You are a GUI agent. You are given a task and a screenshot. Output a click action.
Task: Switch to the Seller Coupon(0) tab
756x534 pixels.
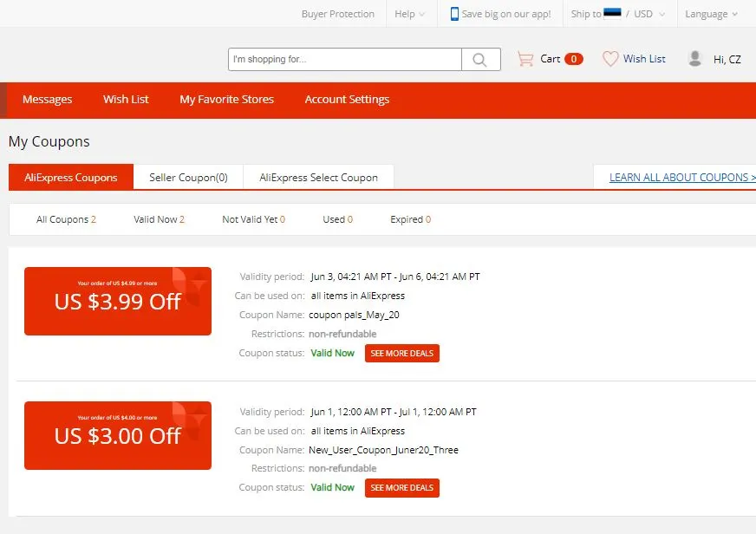[x=188, y=178]
